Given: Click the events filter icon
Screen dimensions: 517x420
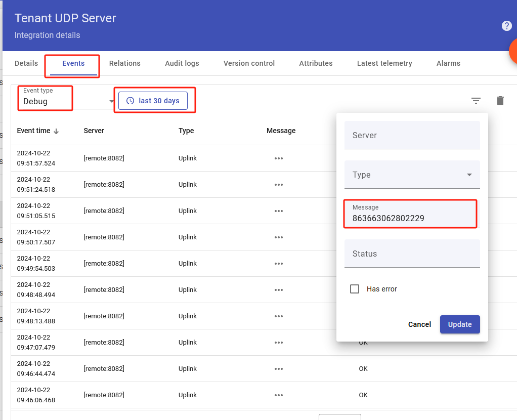Looking at the screenshot, I should coord(476,101).
